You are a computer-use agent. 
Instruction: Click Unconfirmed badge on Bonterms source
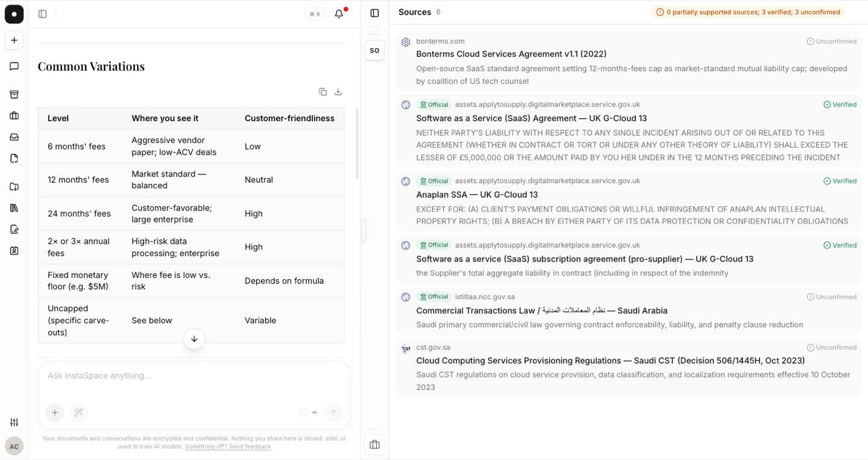[x=832, y=42]
